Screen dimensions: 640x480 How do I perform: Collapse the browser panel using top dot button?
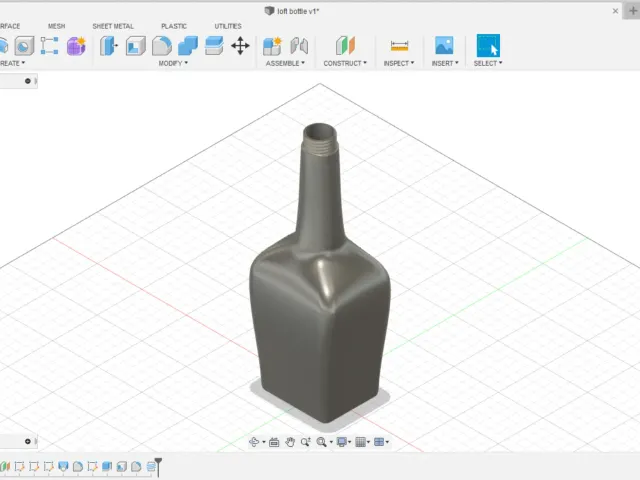[x=28, y=81]
